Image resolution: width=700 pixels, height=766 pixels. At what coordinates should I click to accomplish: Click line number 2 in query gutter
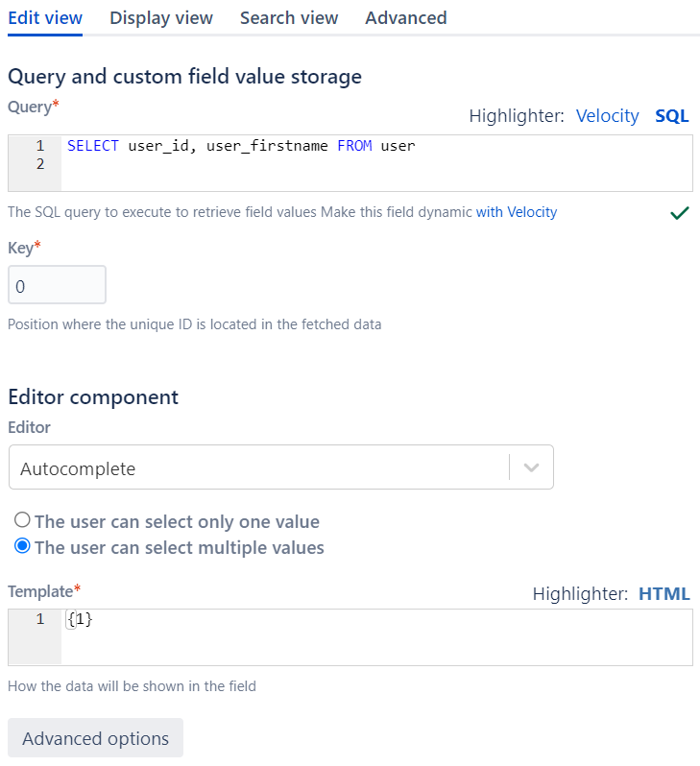(40, 164)
